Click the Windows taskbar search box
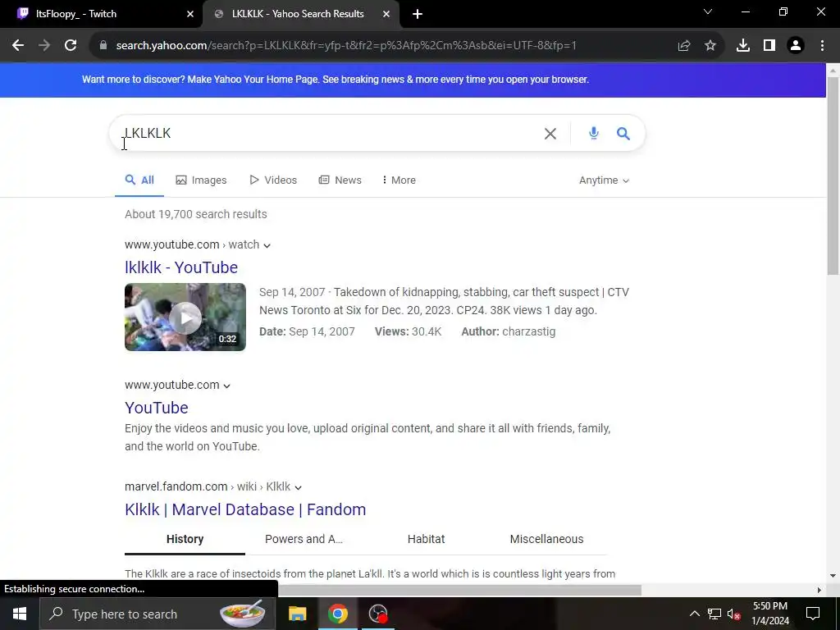 [157, 614]
